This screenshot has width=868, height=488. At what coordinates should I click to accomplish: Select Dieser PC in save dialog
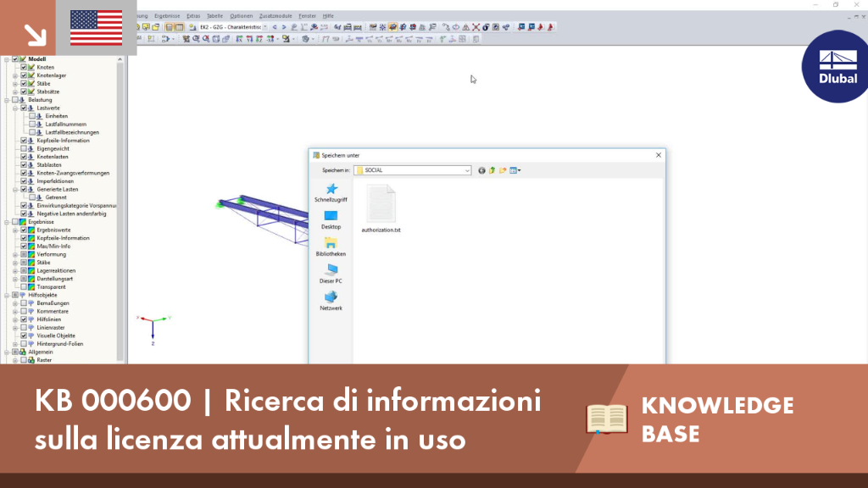click(331, 274)
